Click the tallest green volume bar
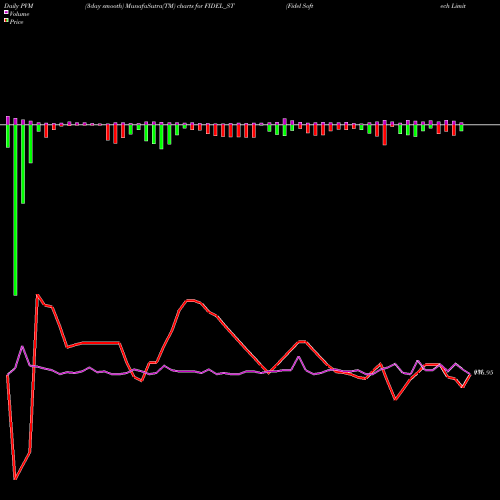 pyautogui.click(x=15, y=210)
